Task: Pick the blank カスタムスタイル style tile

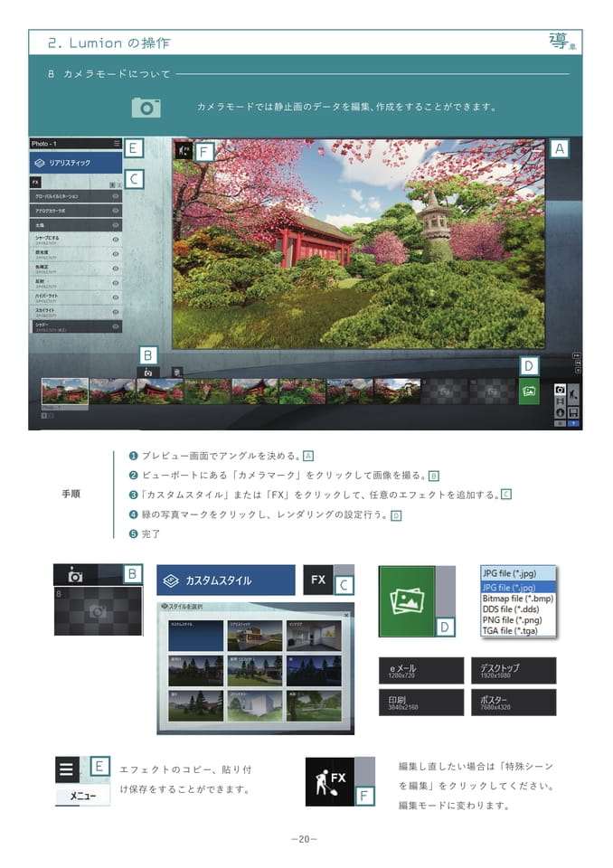Action: (x=196, y=636)
